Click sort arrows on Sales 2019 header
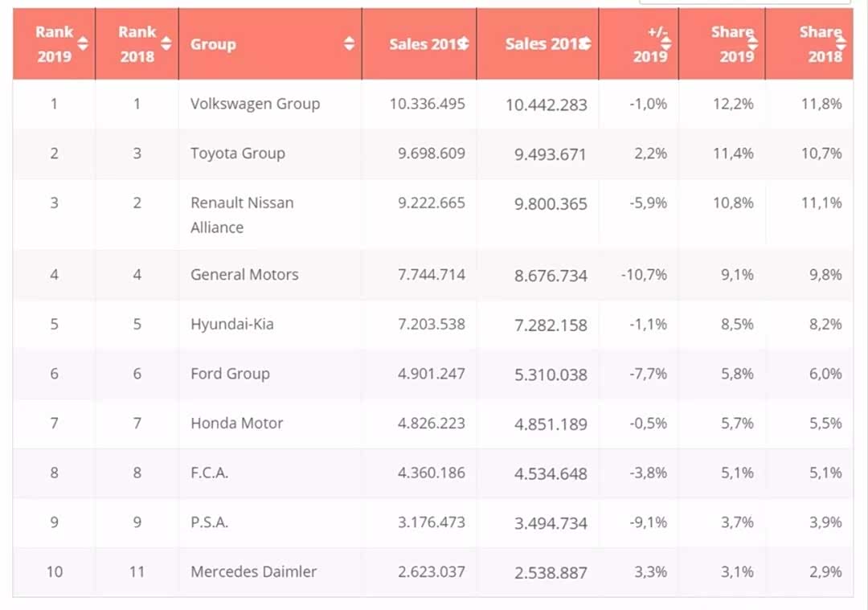This screenshot has height=610, width=868. pyautogui.click(x=465, y=44)
